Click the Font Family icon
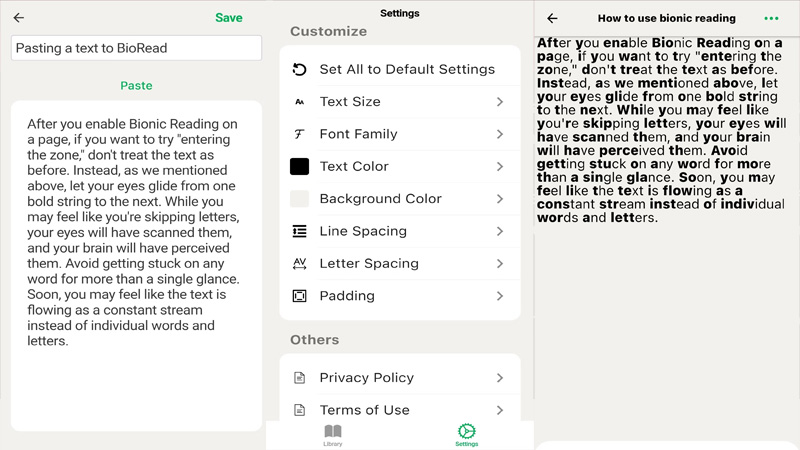 pyautogui.click(x=299, y=134)
